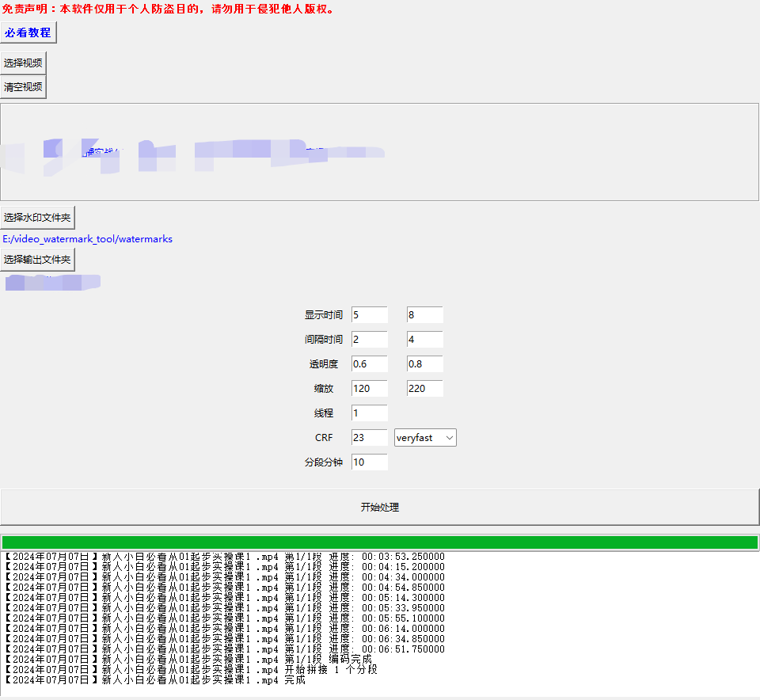
Task: Click the 缩放 field containing 120
Action: [x=369, y=389]
